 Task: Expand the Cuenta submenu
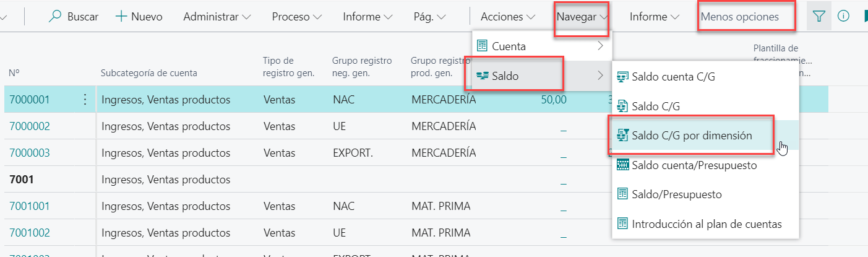click(541, 46)
